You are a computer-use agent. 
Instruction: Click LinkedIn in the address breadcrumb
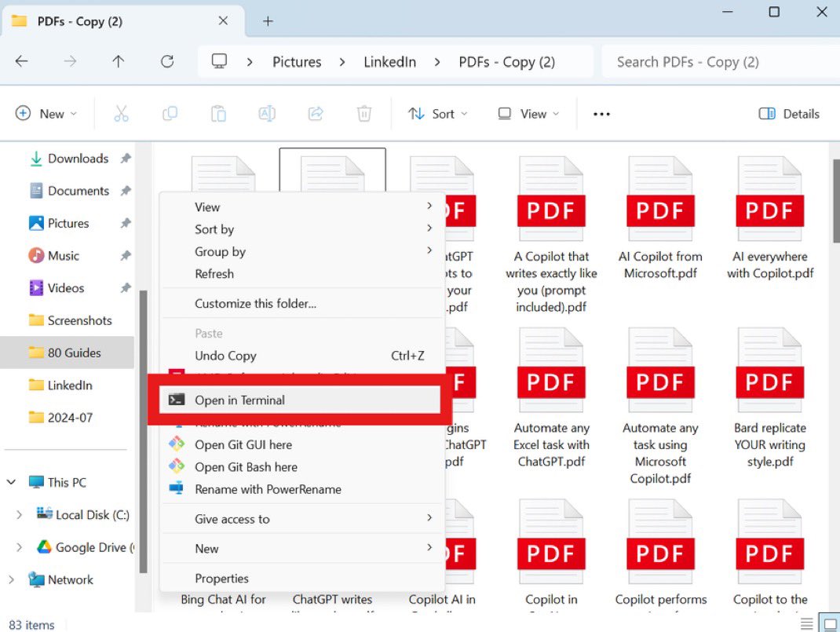[x=389, y=62]
